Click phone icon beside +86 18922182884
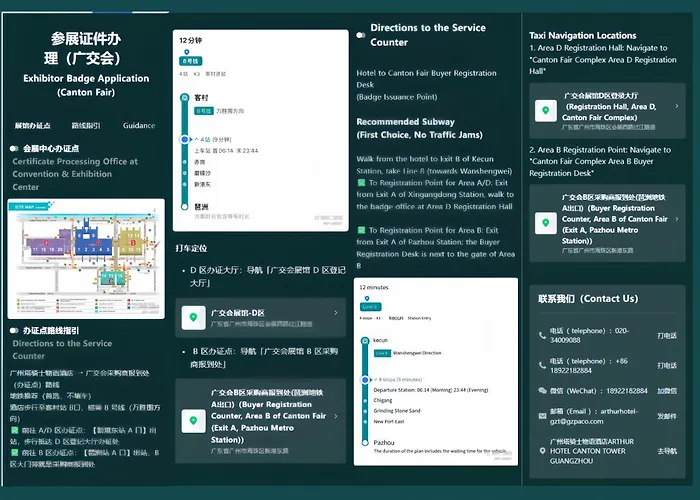700x500 pixels. [542, 366]
